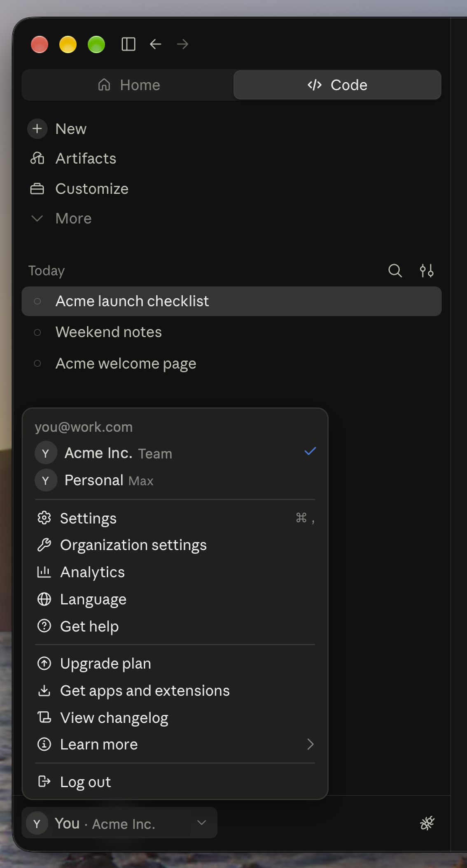The image size is (467, 868).
Task: Log out of the account
Action: point(175,782)
